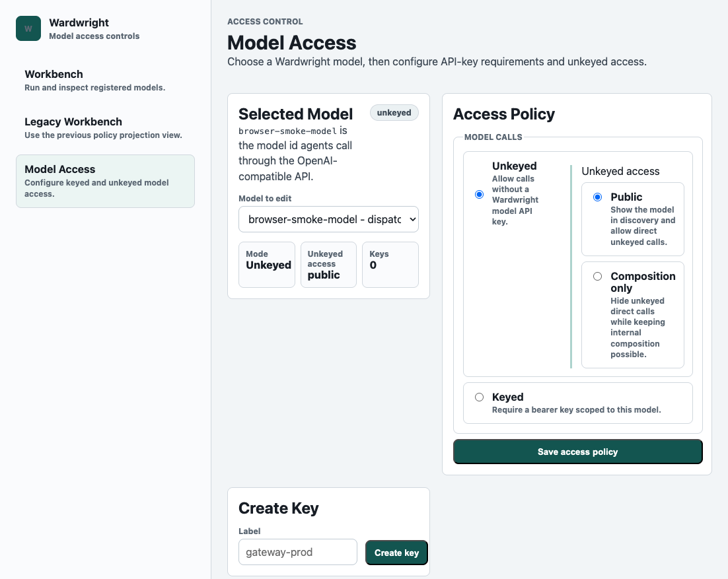Click the Create Key heading

pyautogui.click(x=279, y=508)
